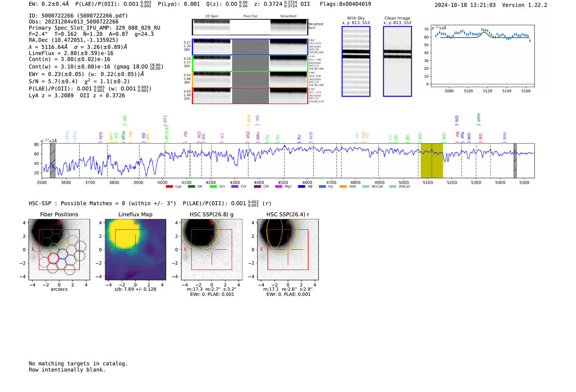Click the magenta MgII legend swatch
Viewport: 576px width, 392px height.
(x=279, y=187)
